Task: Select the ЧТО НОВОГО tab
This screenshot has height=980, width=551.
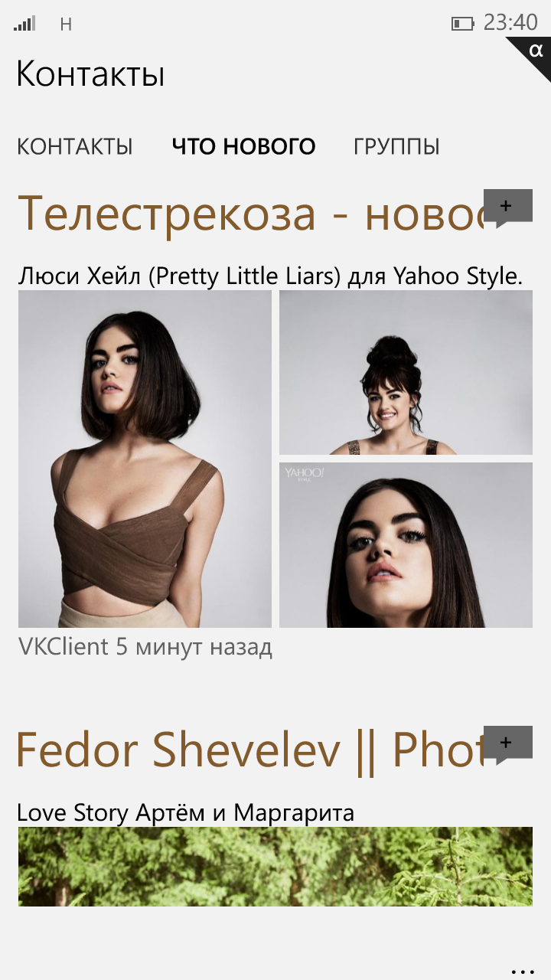Action: click(243, 146)
